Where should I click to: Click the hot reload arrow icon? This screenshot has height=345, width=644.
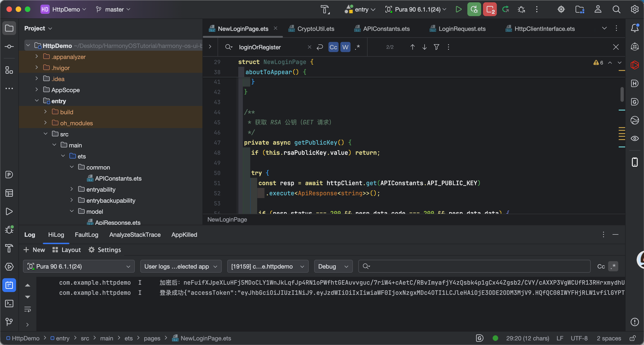(506, 9)
